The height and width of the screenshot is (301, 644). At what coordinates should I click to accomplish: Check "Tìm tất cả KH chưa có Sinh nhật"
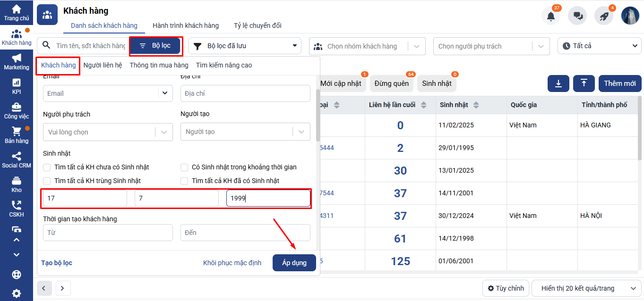(x=47, y=167)
